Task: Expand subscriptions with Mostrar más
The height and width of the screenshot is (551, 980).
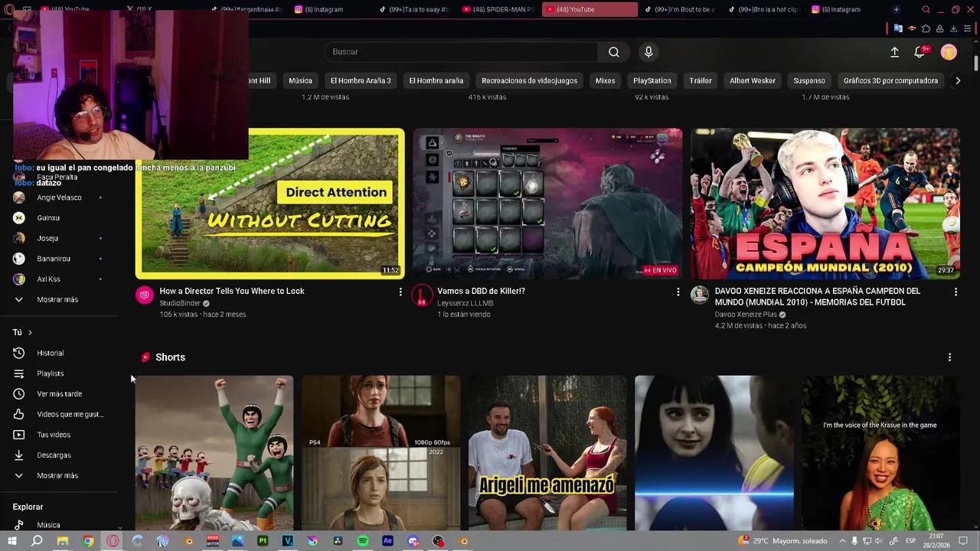Action: 59,299
